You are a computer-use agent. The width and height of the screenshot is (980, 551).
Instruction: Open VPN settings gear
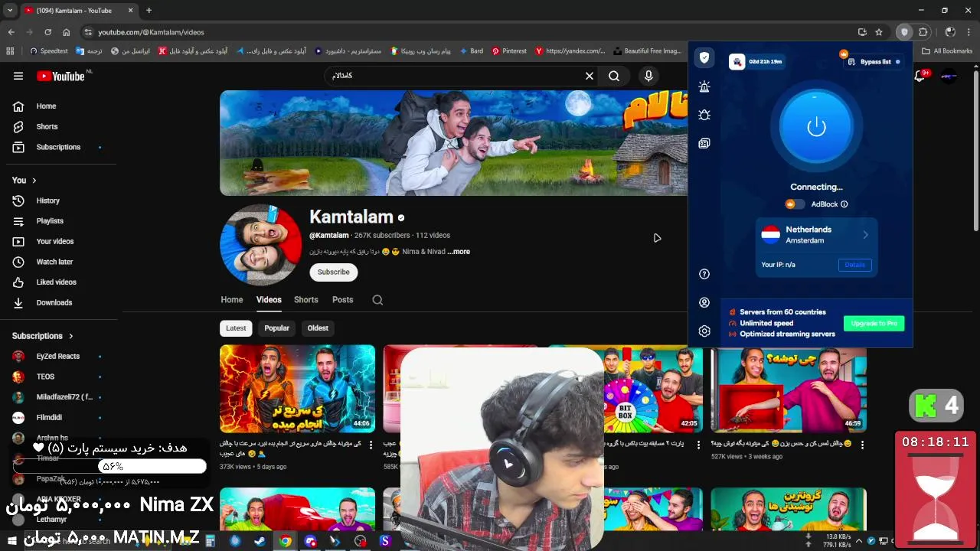pyautogui.click(x=704, y=331)
